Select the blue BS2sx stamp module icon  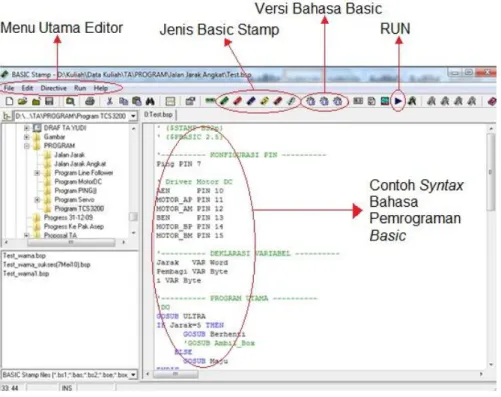click(251, 101)
